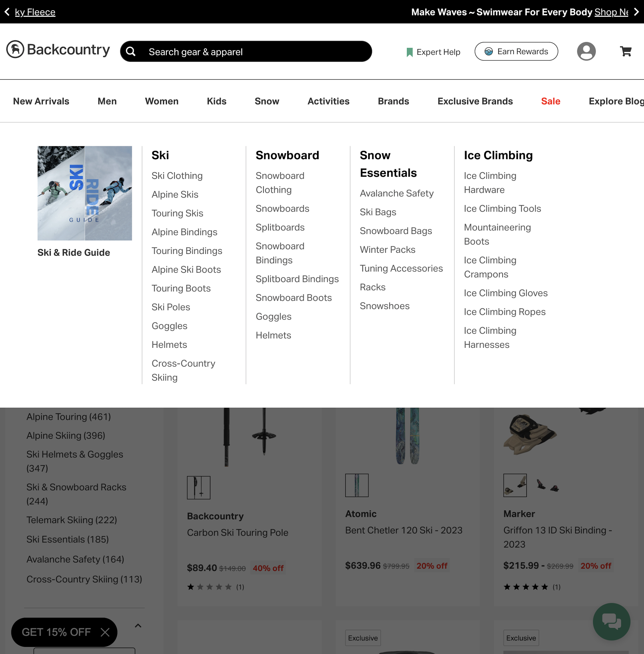Click the five-star rating on Griffon 13 Binding

[526, 587]
